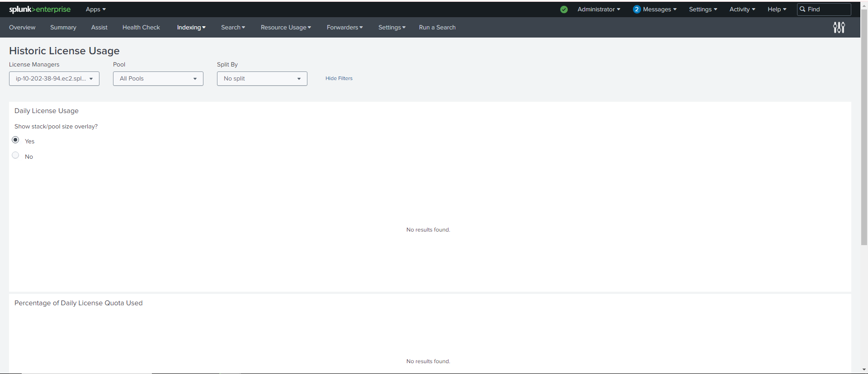Open the Assist tab

pos(99,28)
